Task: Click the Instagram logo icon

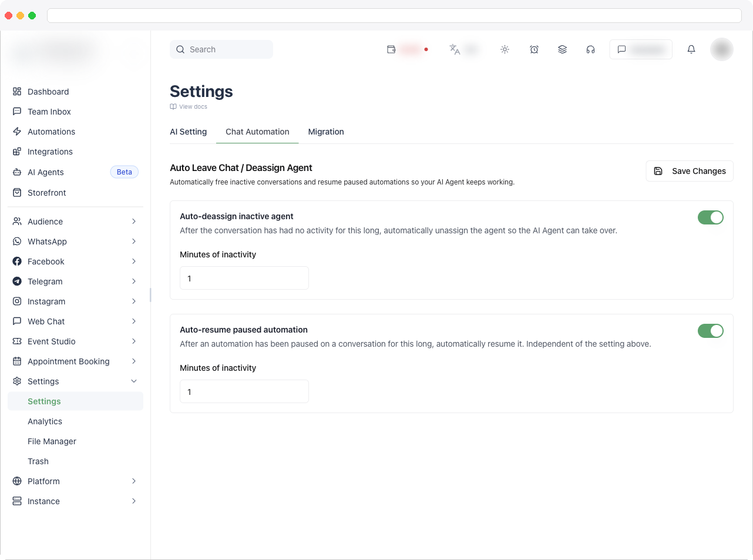Action: pyautogui.click(x=17, y=301)
